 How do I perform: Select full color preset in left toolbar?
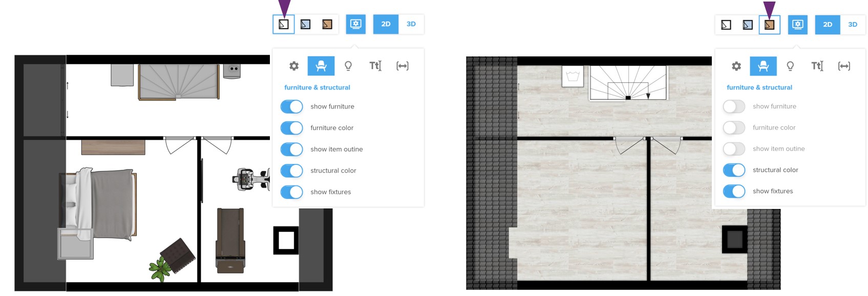click(x=327, y=25)
